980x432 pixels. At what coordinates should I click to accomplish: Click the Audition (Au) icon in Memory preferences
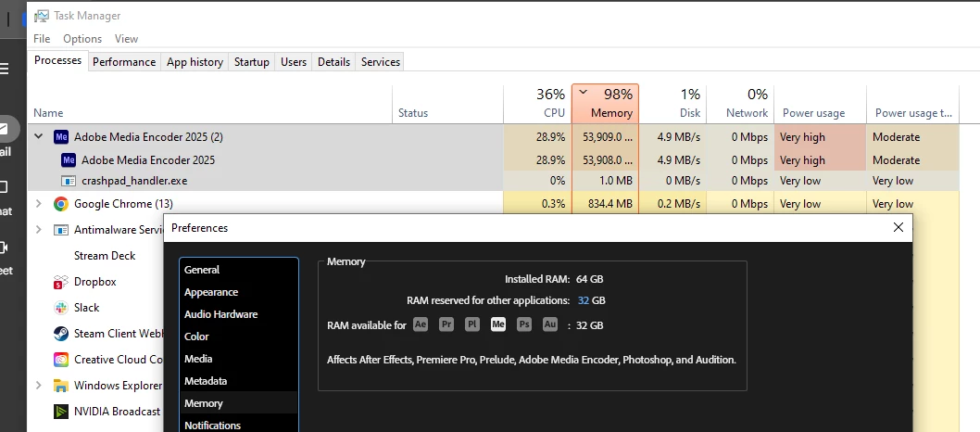pyautogui.click(x=550, y=325)
